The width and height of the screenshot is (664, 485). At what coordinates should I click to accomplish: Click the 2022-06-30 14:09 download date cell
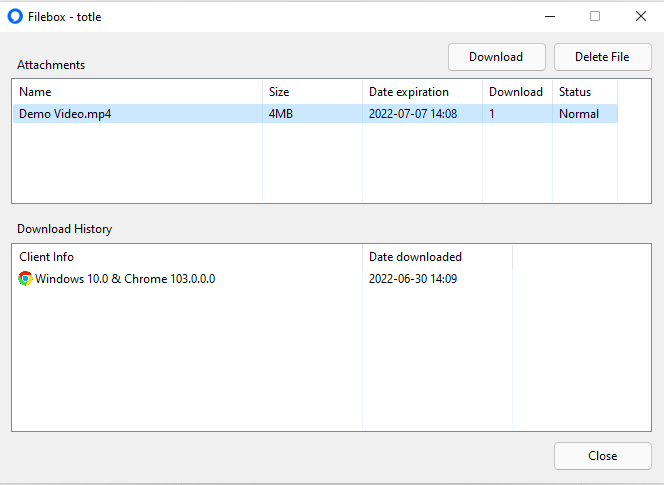(413, 279)
